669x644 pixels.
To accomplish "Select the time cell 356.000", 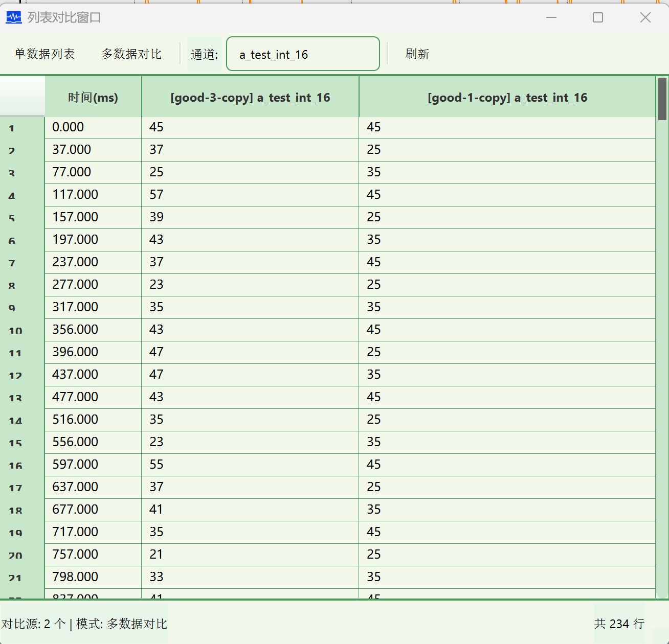I will pyautogui.click(x=93, y=330).
